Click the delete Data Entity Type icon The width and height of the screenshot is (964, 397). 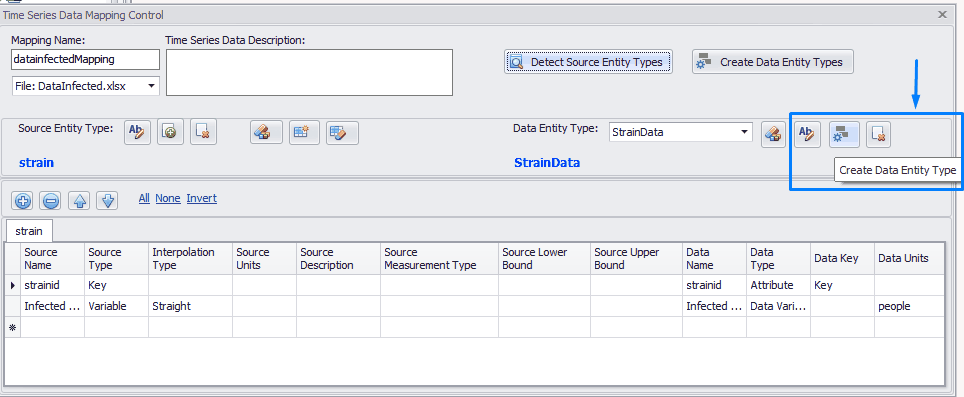pyautogui.click(x=879, y=135)
